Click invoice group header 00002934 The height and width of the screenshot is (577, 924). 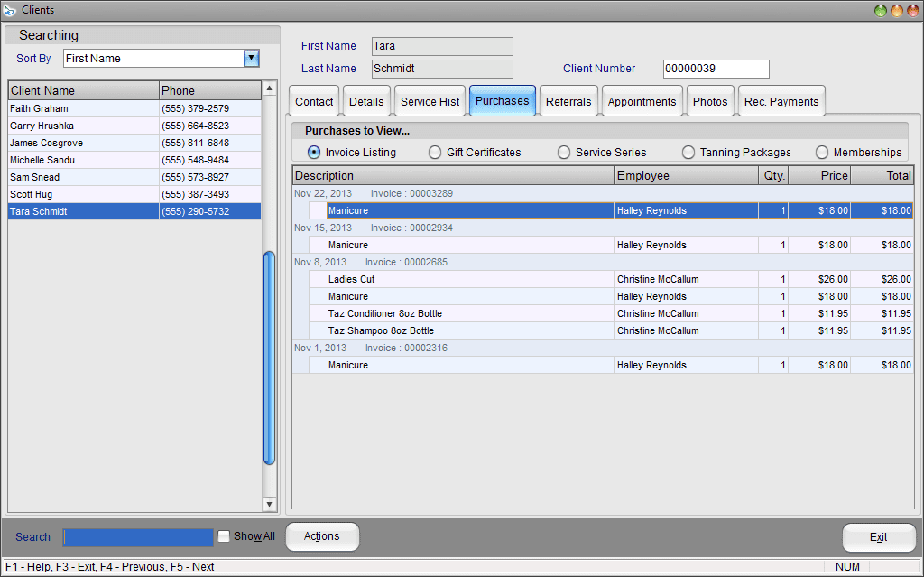(603, 228)
